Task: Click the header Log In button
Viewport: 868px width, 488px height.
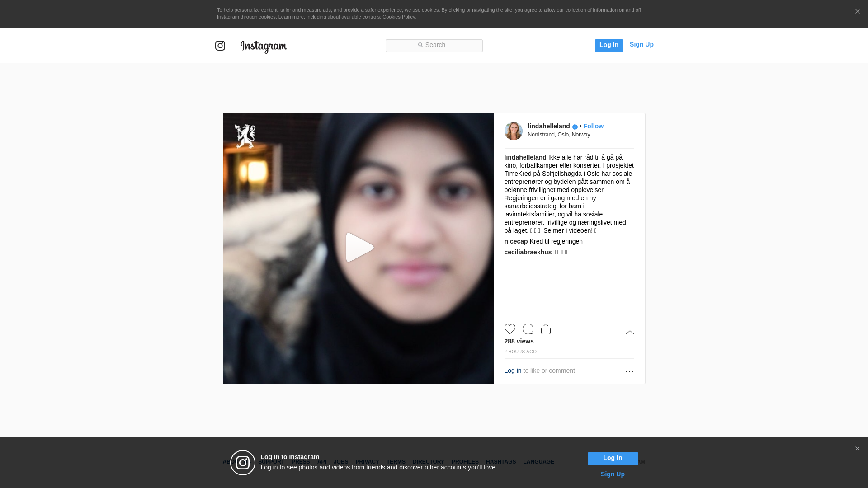Action: pyautogui.click(x=609, y=45)
